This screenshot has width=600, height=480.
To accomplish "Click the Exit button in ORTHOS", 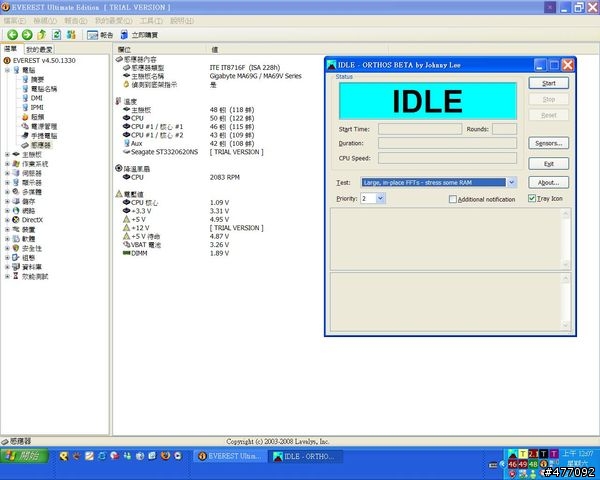I will click(548, 163).
